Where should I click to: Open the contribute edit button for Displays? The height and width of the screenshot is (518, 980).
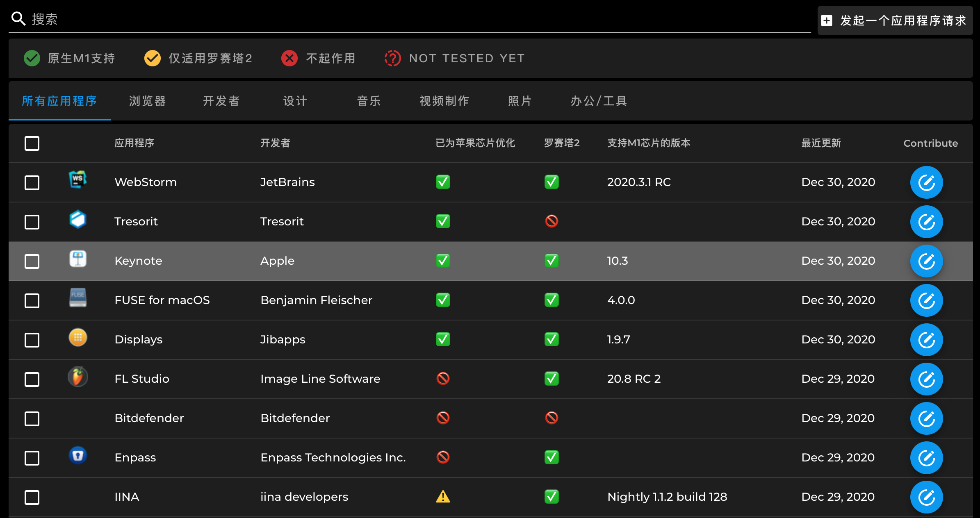point(926,340)
